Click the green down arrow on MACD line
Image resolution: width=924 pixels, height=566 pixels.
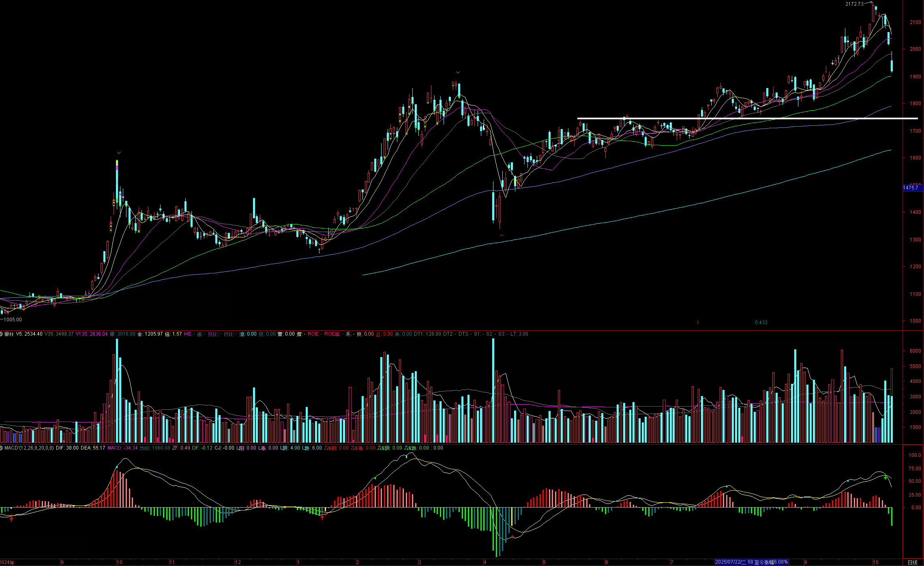[x=885, y=478]
